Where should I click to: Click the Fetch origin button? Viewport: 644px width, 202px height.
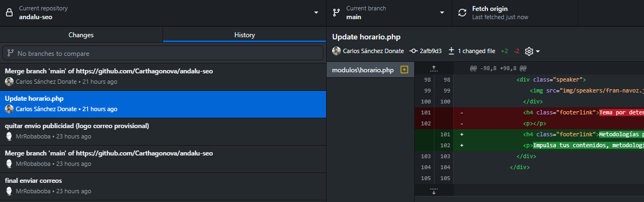point(515,13)
